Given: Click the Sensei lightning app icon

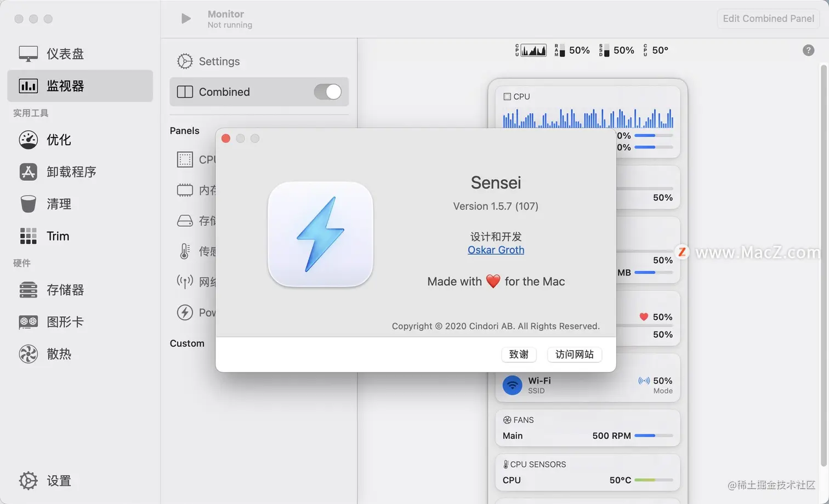Looking at the screenshot, I should click(x=321, y=234).
